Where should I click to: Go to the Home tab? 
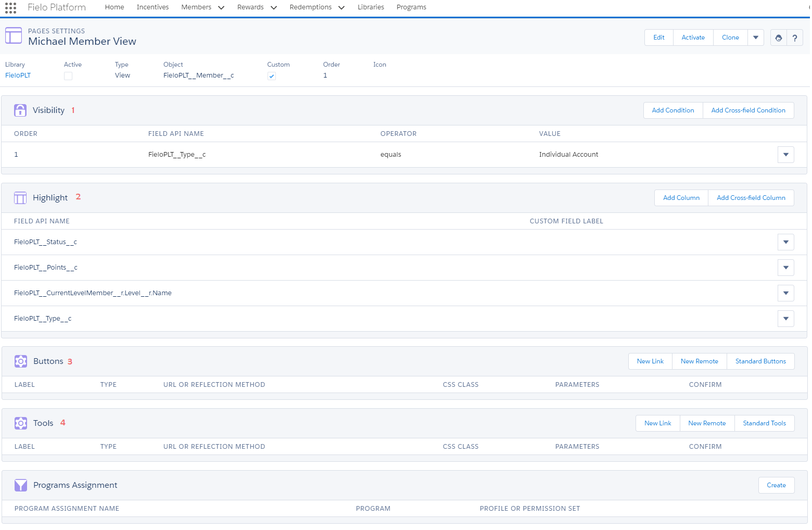click(115, 7)
